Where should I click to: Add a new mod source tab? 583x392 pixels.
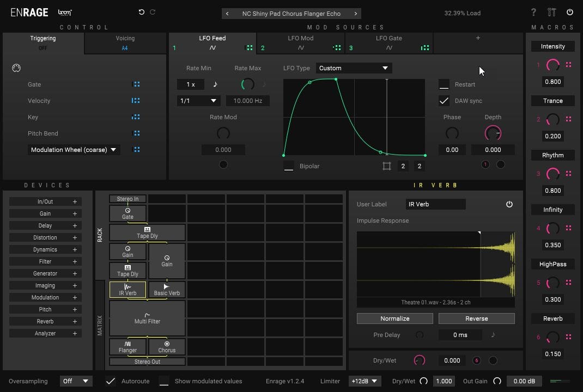[x=478, y=38]
